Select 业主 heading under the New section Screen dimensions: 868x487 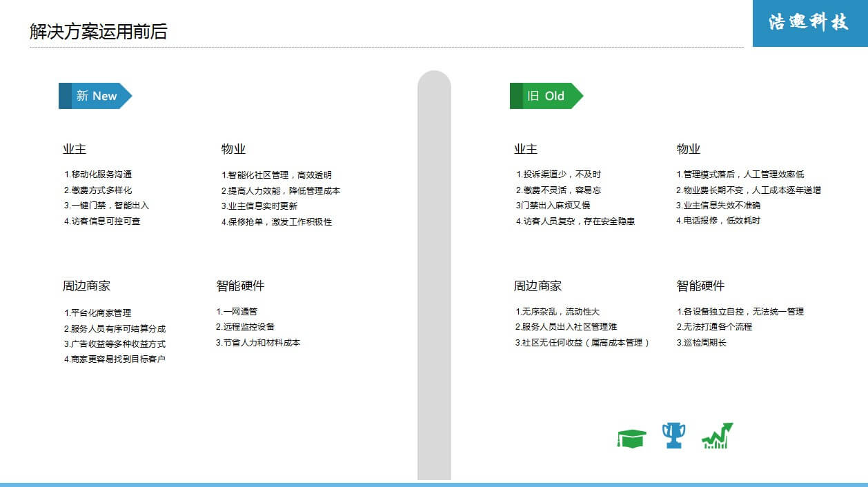[75, 149]
